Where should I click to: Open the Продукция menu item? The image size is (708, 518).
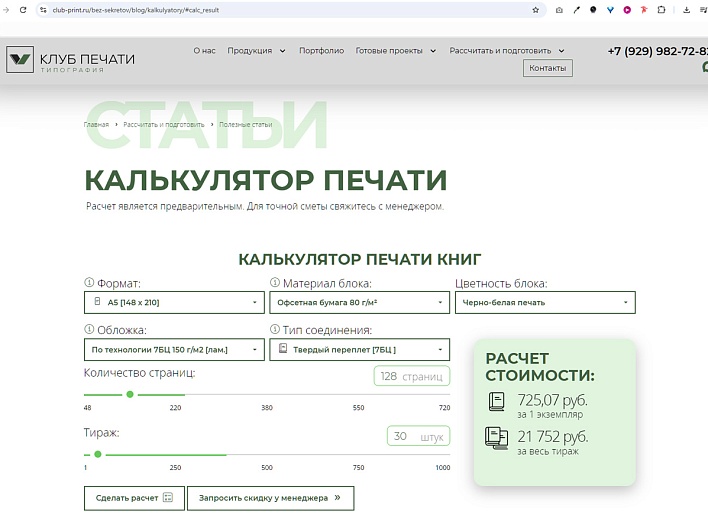coord(250,51)
